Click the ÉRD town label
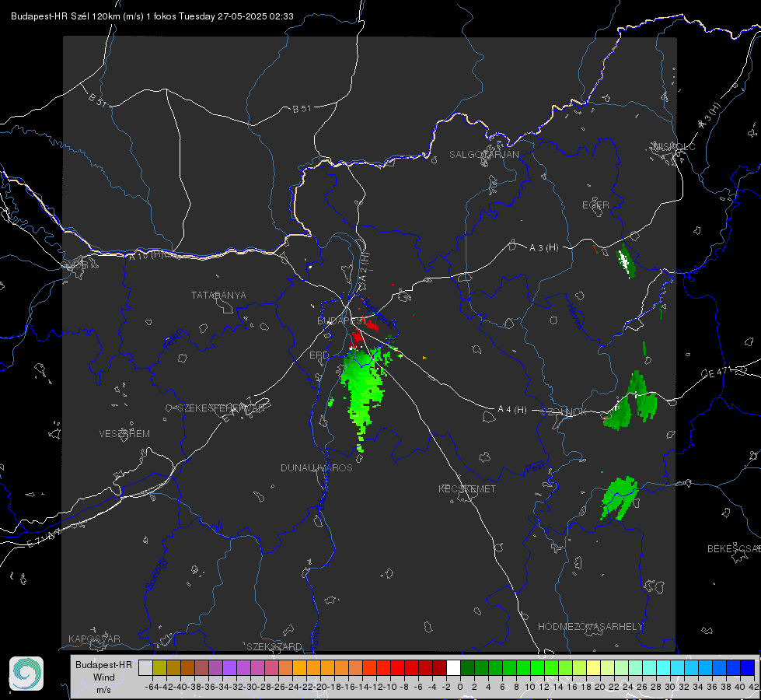 (x=319, y=355)
